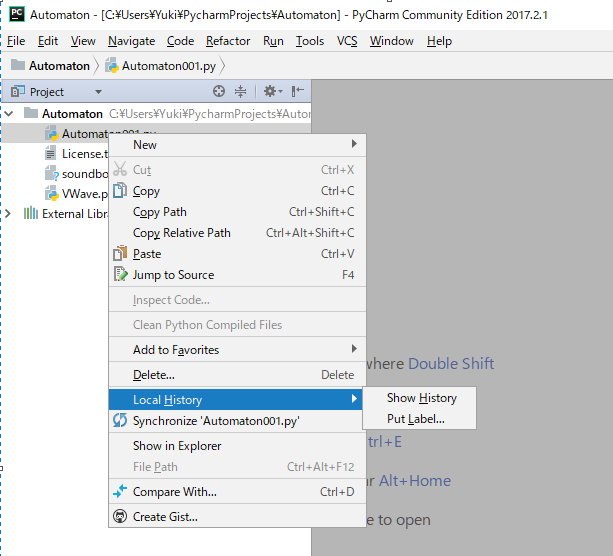Open the Help menu
Viewport: 613px width, 556px height.
pyautogui.click(x=439, y=41)
